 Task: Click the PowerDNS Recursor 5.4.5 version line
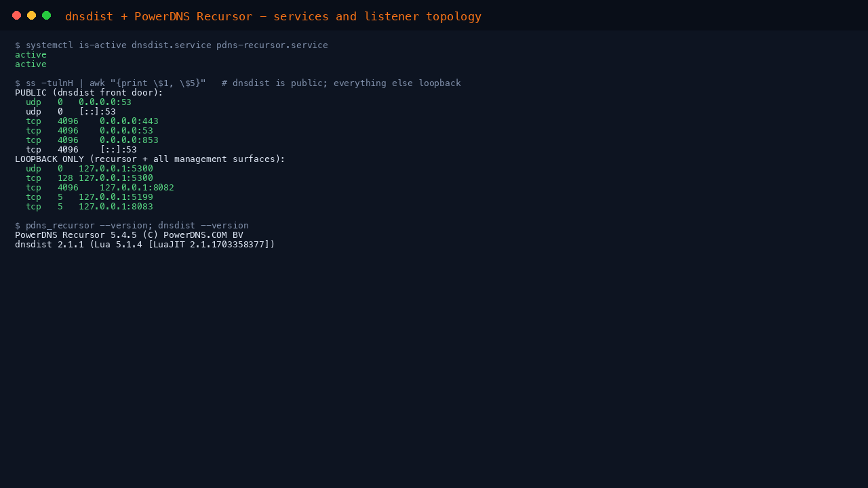[129, 235]
